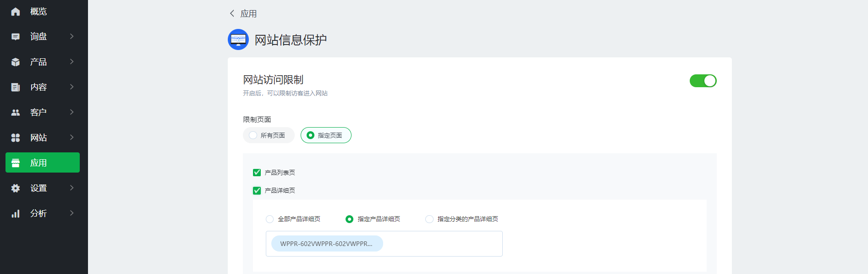868x274 pixels.
Task: Uncheck the 产品列表页 checkbox
Action: click(x=257, y=173)
